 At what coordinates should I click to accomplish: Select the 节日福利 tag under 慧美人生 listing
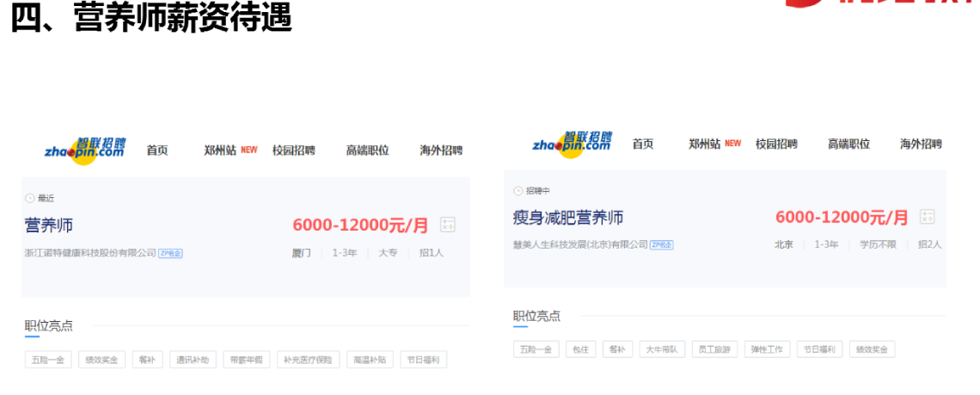pos(820,349)
